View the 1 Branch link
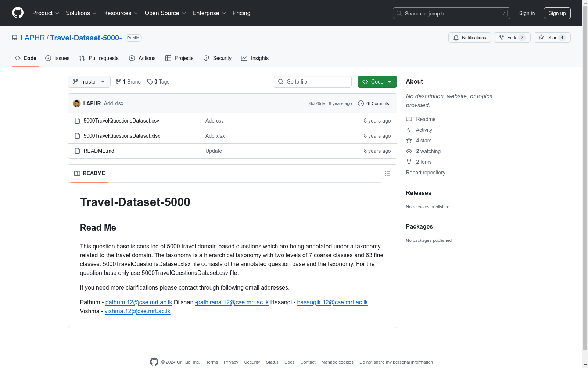 click(129, 82)
